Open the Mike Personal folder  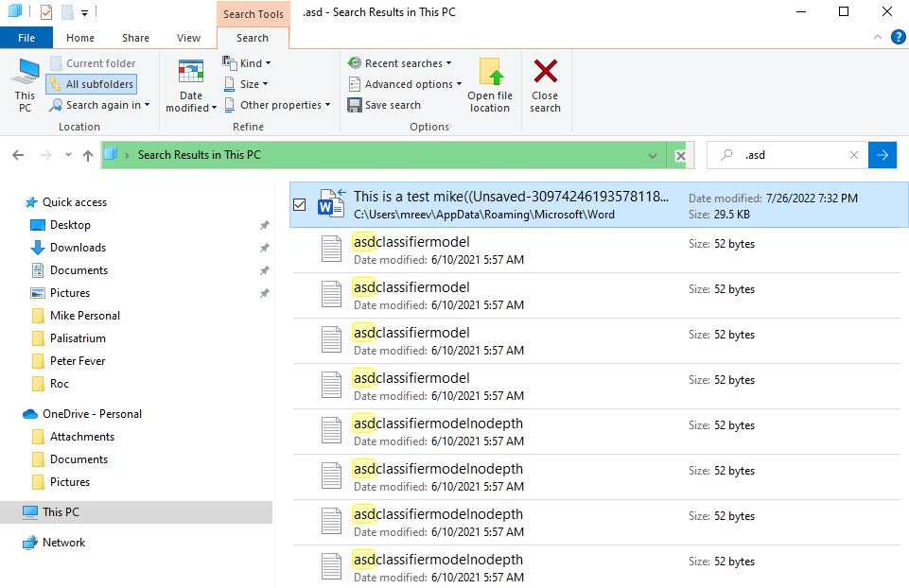coord(76,315)
